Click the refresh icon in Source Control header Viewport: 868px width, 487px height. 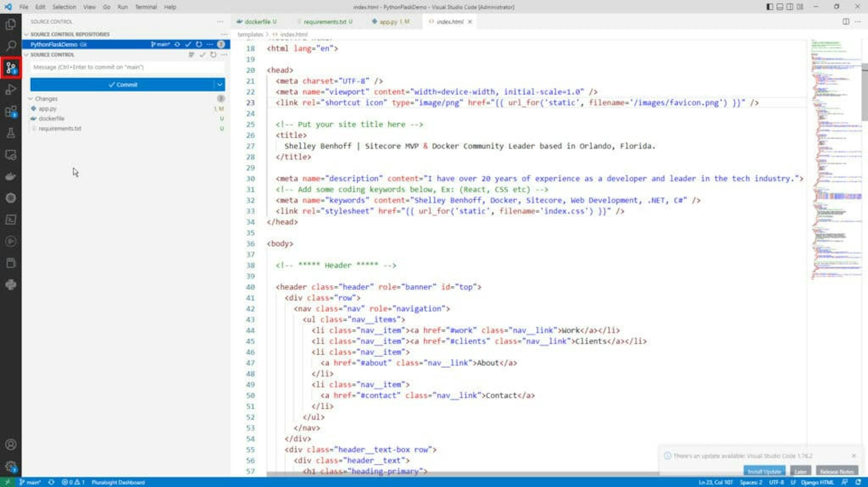click(x=213, y=55)
